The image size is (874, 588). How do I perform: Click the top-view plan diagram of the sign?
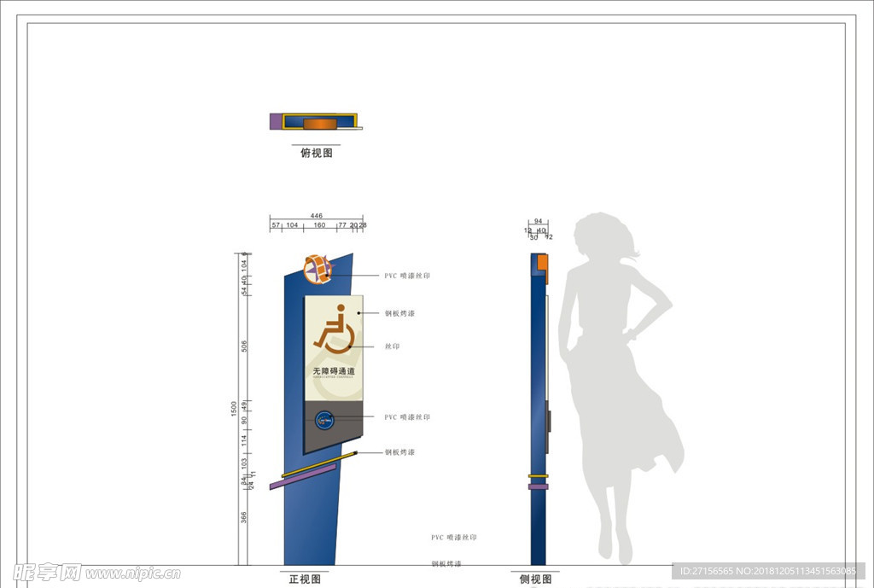click(x=315, y=121)
